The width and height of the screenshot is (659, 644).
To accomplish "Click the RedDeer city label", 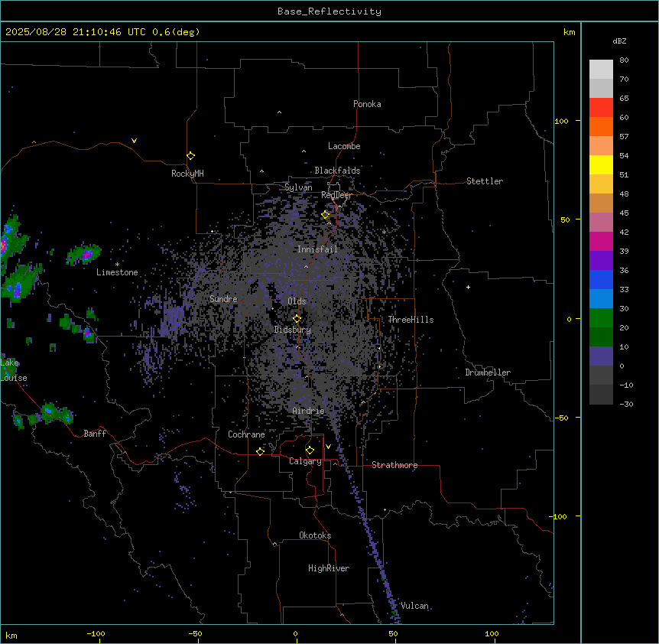I will click(x=336, y=195).
